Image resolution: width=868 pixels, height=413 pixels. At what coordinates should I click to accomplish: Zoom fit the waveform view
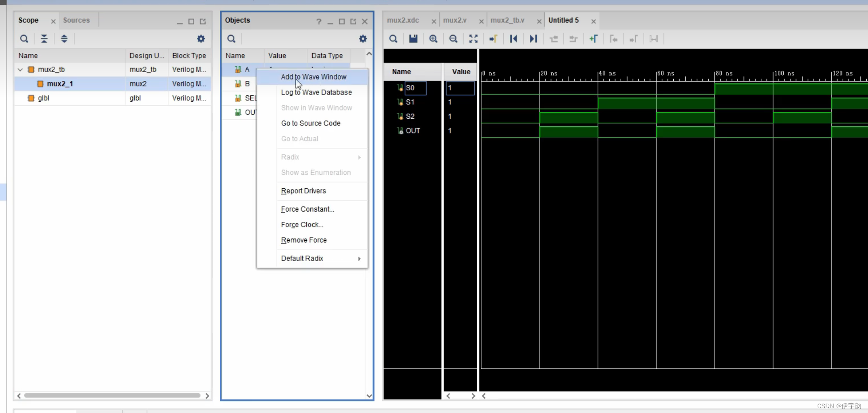pos(473,39)
